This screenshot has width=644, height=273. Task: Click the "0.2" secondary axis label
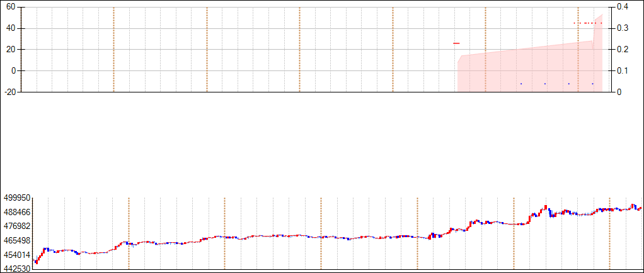[x=622, y=50]
